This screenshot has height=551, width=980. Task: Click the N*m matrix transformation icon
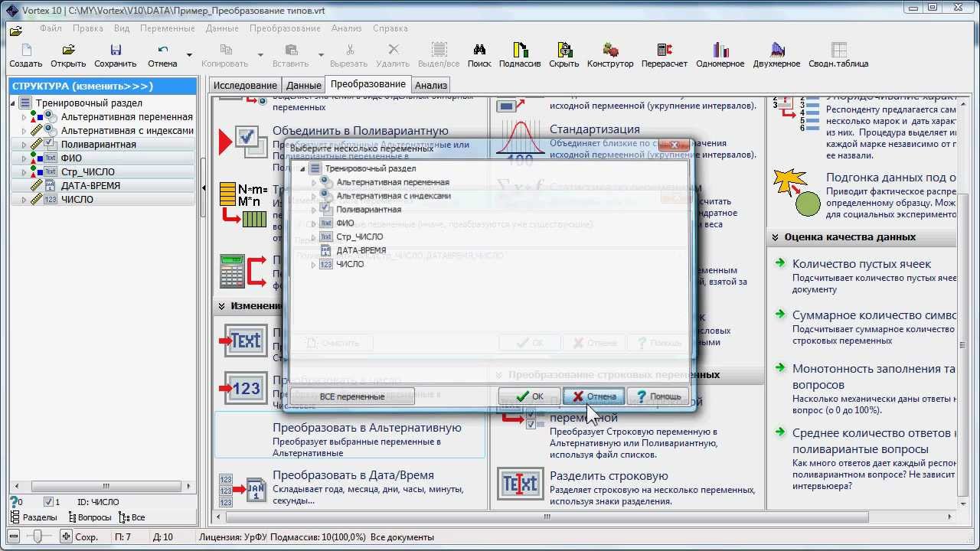click(x=243, y=204)
